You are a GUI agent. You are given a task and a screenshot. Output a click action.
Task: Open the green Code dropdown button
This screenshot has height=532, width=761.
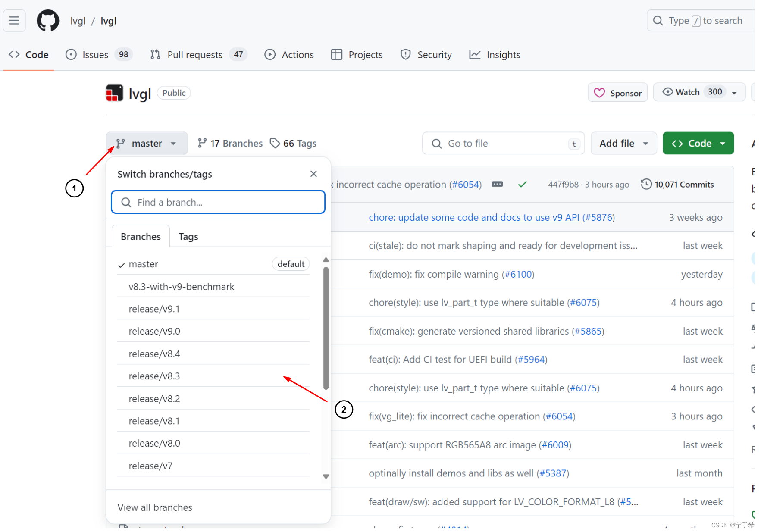pos(698,144)
